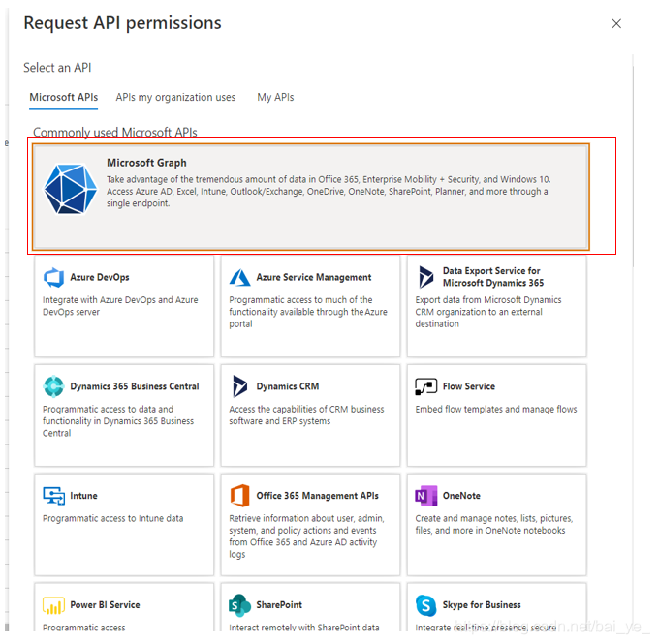
Task: Click 'Access the capabilities of CRM' description
Action: [306, 415]
